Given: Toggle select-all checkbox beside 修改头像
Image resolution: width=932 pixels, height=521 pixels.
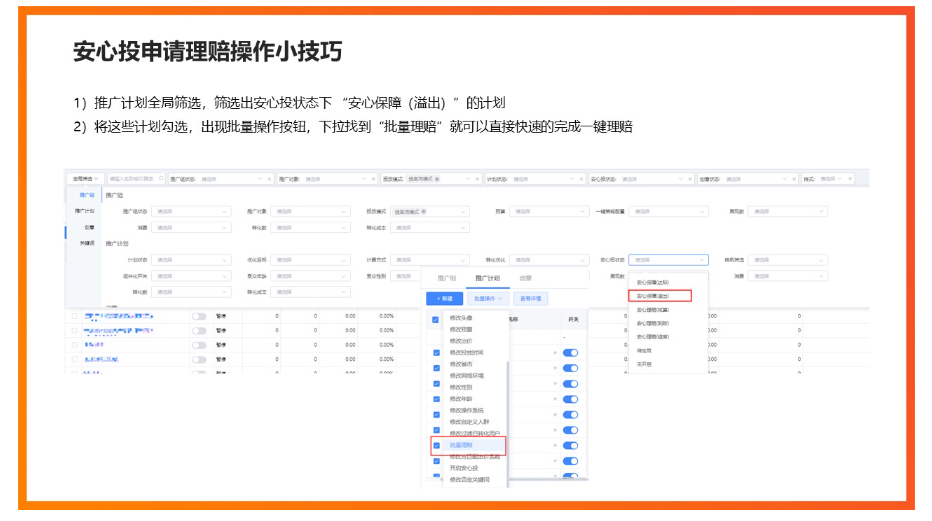Looking at the screenshot, I should coord(436,320).
